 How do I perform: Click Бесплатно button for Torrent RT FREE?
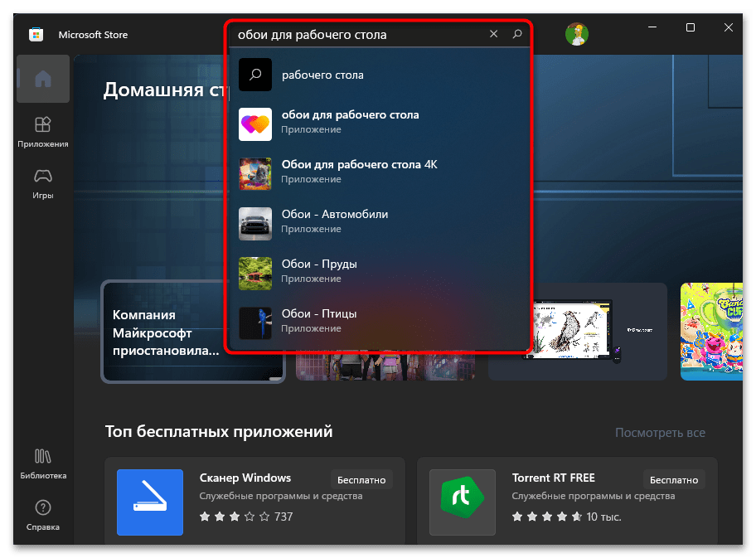point(674,480)
